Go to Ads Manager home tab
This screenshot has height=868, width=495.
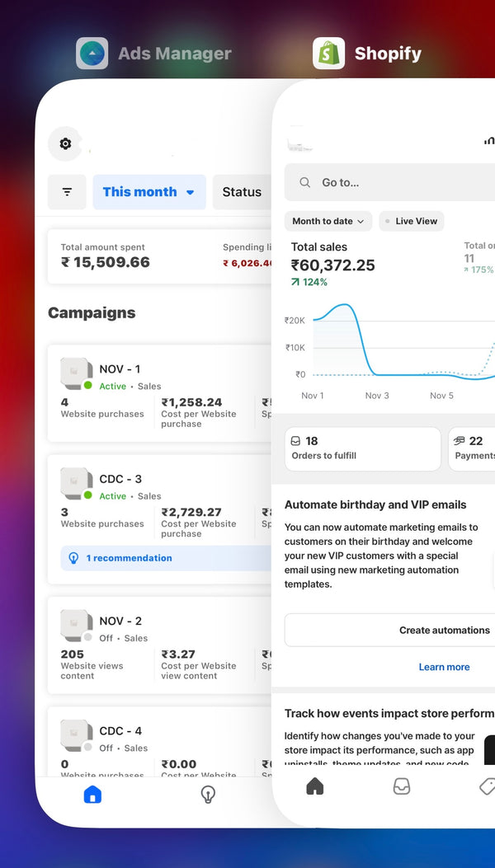coord(92,794)
